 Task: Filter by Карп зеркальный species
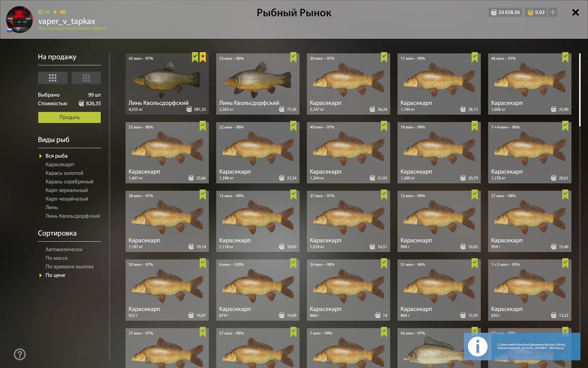(x=67, y=190)
